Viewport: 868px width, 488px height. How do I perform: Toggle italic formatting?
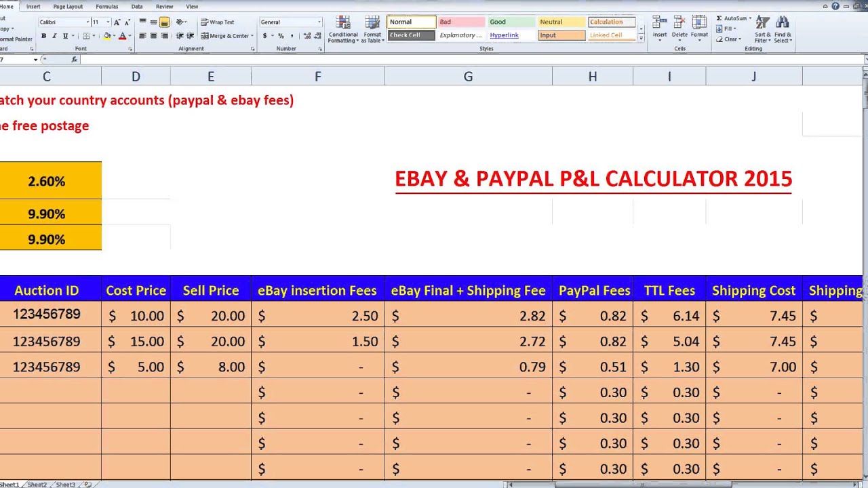(x=54, y=36)
